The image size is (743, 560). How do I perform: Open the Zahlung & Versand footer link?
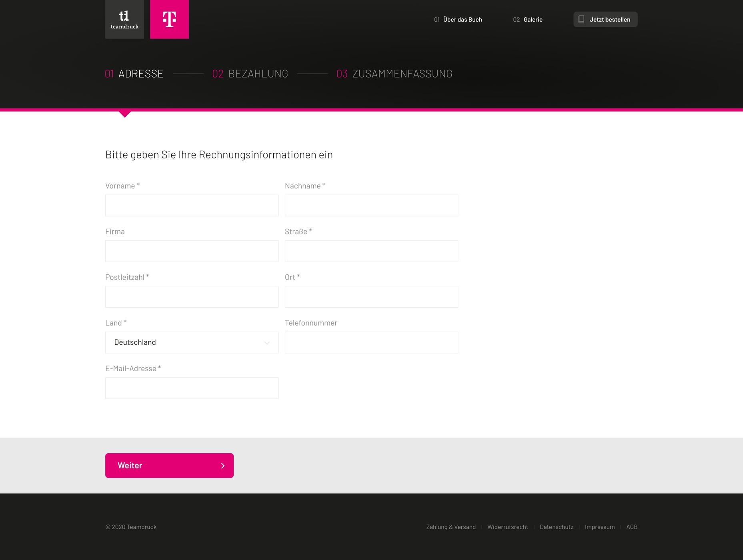(451, 527)
